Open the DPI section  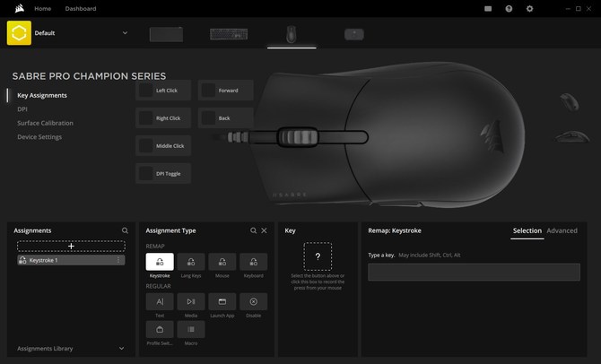click(x=22, y=109)
